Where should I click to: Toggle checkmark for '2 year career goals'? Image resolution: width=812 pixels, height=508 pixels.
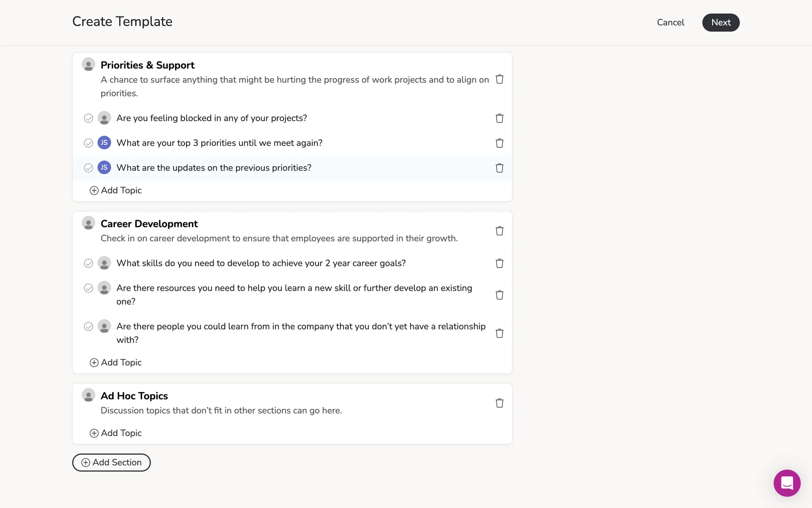coord(88,263)
